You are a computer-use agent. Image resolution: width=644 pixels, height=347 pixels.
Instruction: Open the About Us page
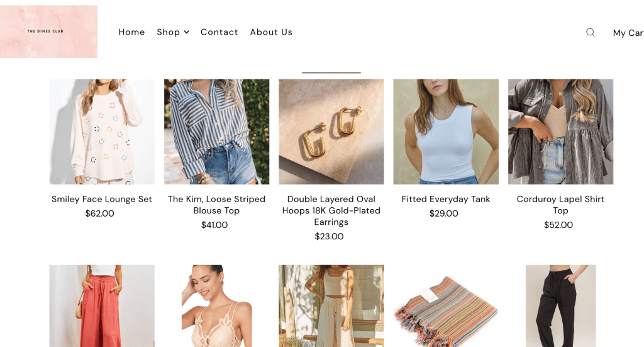click(271, 32)
